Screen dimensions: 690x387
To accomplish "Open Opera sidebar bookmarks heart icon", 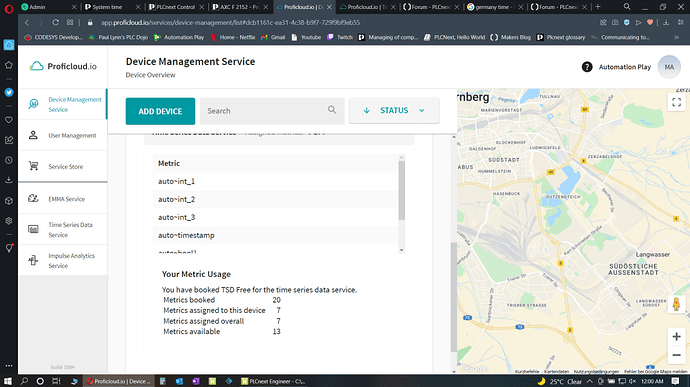I will pyautogui.click(x=9, y=120).
